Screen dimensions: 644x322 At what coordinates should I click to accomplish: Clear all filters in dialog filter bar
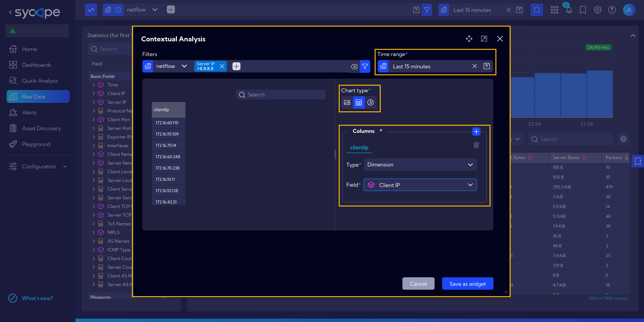pos(354,66)
